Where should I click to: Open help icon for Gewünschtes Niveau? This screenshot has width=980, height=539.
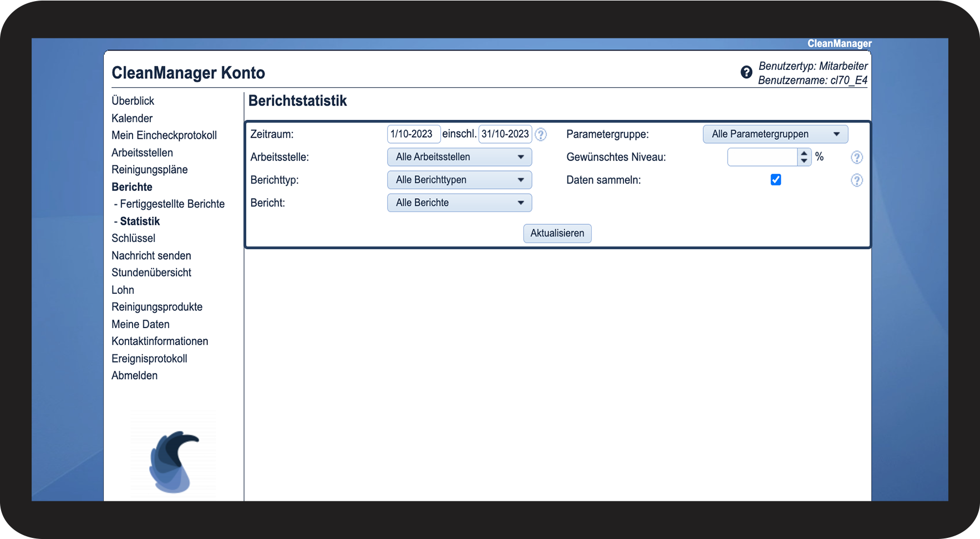pyautogui.click(x=856, y=158)
